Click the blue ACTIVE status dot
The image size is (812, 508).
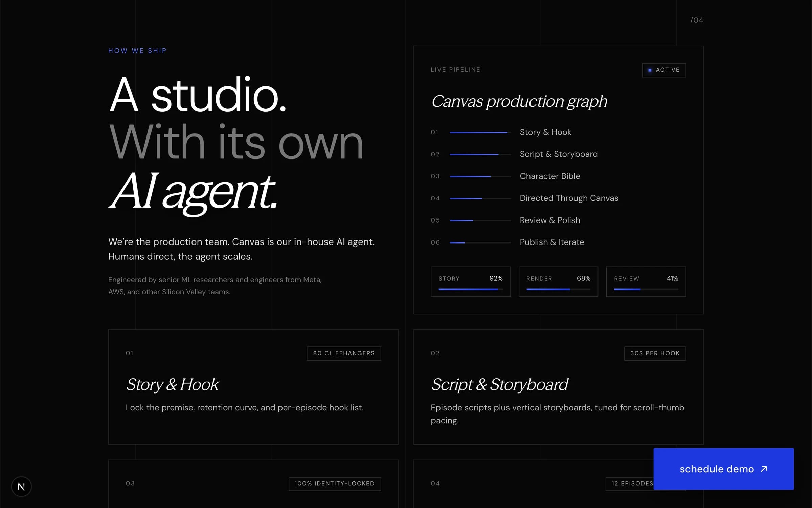(650, 70)
